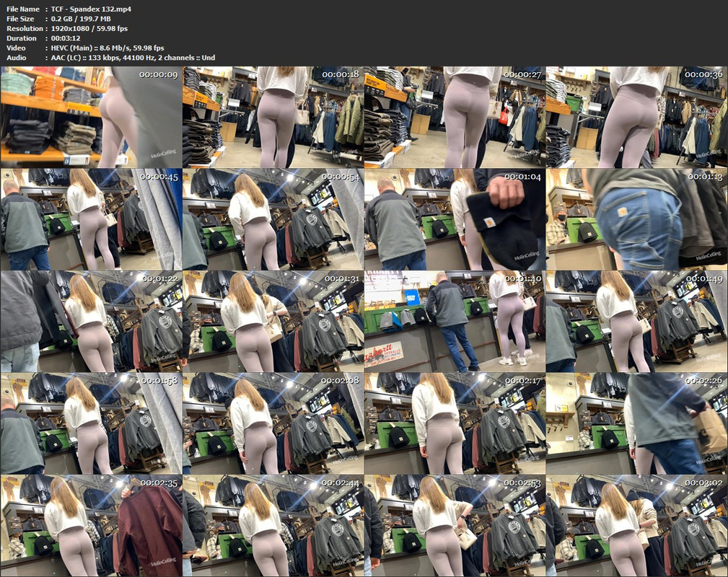Click the thumbnail marked 00:01:04

point(454,219)
